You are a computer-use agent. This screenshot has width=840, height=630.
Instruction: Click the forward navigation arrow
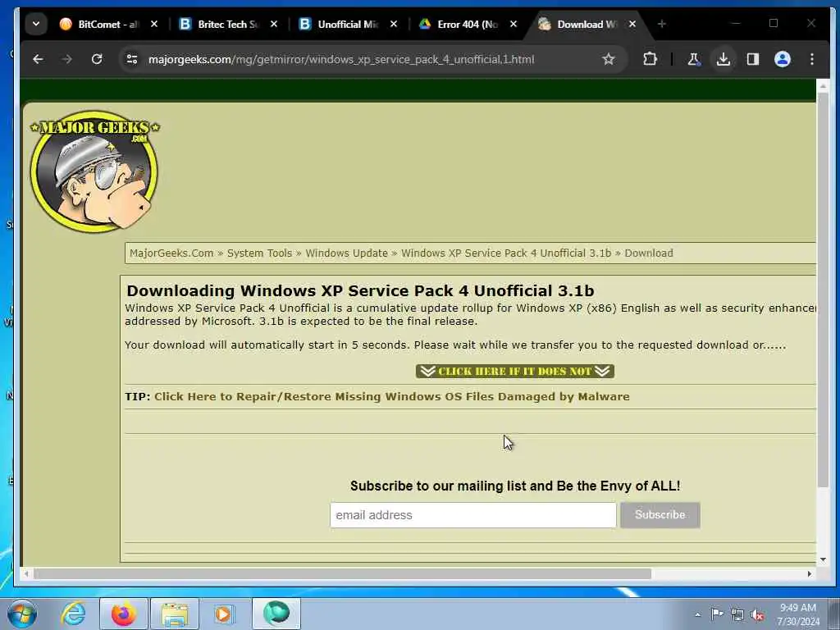(x=67, y=59)
